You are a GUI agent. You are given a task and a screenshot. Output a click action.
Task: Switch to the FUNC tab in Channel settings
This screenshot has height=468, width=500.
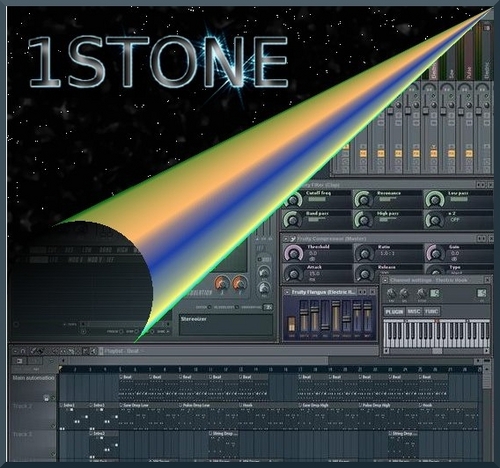pyautogui.click(x=432, y=311)
